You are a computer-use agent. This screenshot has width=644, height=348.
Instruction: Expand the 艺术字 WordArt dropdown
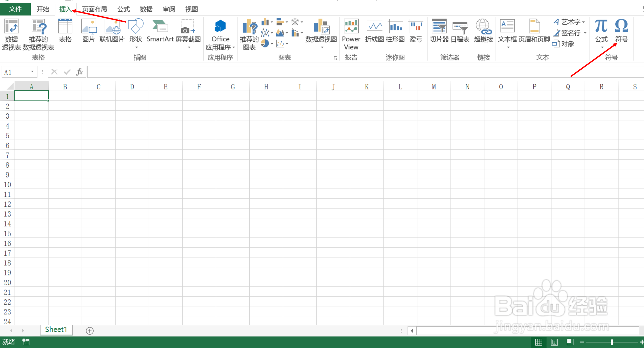[583, 22]
